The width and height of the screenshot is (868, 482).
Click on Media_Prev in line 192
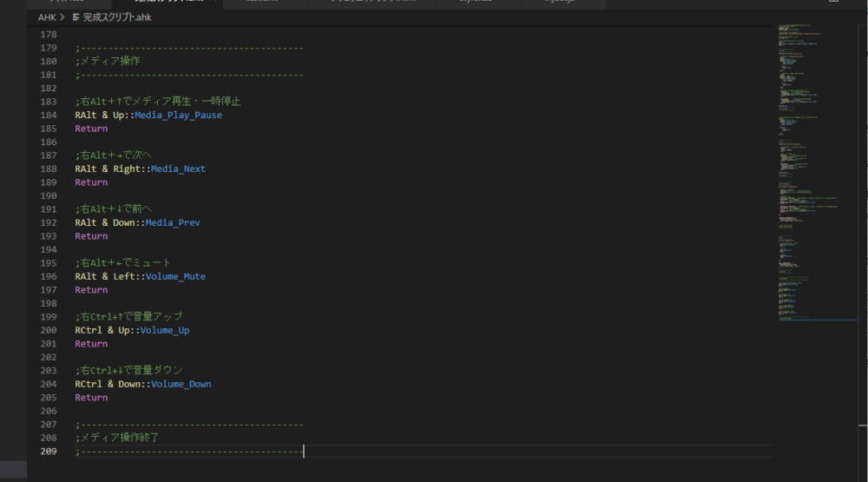[173, 223]
